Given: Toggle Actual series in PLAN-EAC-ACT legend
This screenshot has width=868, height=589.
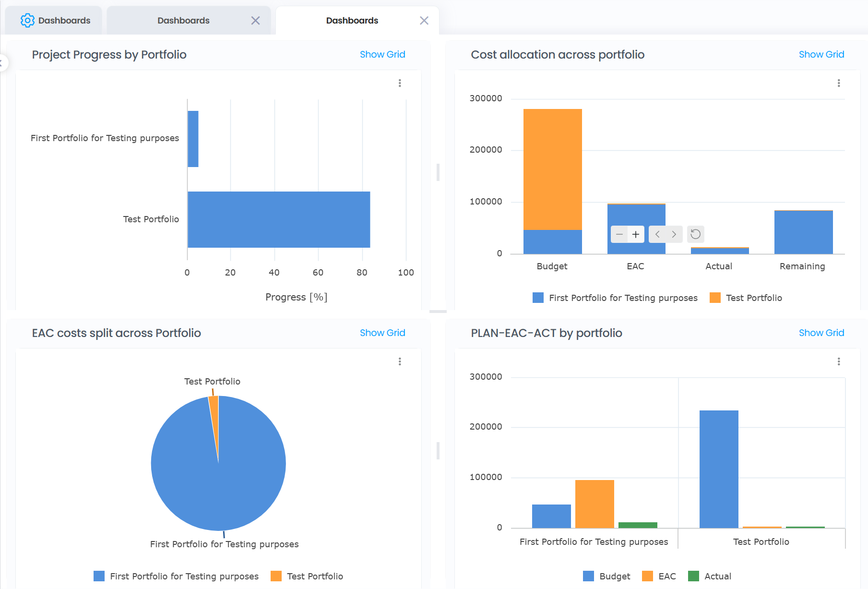Looking at the screenshot, I should click(x=710, y=576).
